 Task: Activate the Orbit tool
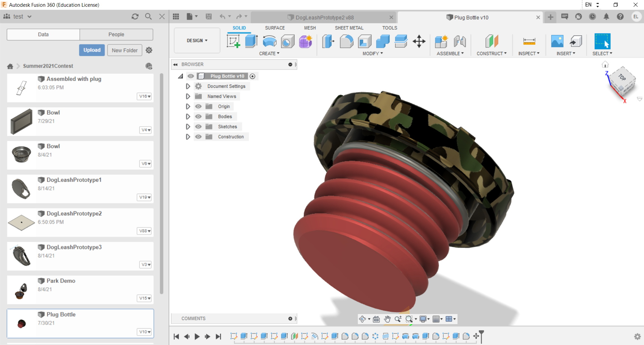coord(363,319)
